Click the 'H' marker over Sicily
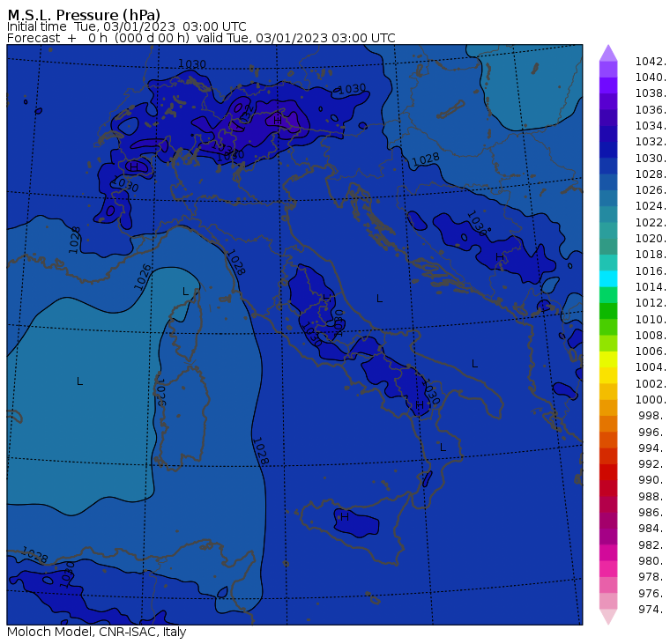670x644 pixels. (345, 517)
